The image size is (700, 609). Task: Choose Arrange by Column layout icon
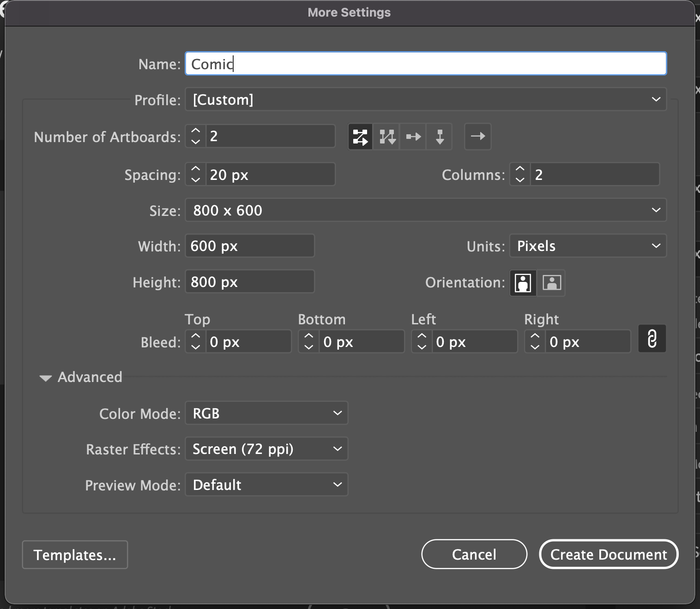440,137
